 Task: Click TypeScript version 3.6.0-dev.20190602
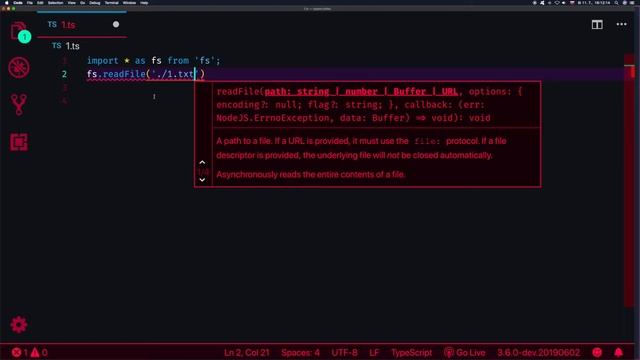click(x=538, y=353)
